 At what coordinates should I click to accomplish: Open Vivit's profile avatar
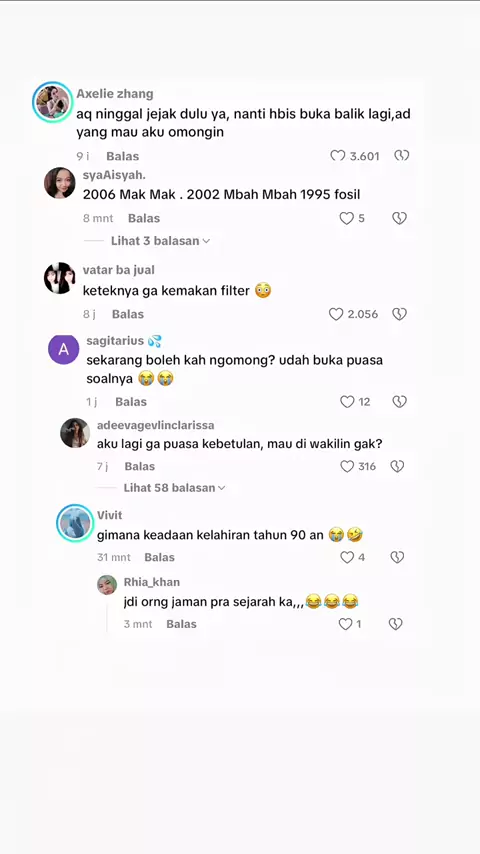[x=75, y=523]
